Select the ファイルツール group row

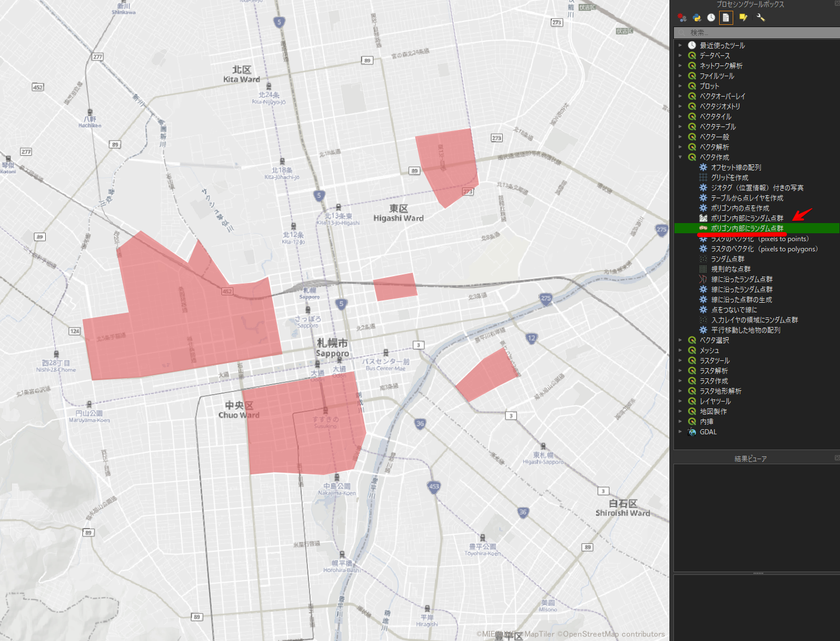(x=756, y=76)
